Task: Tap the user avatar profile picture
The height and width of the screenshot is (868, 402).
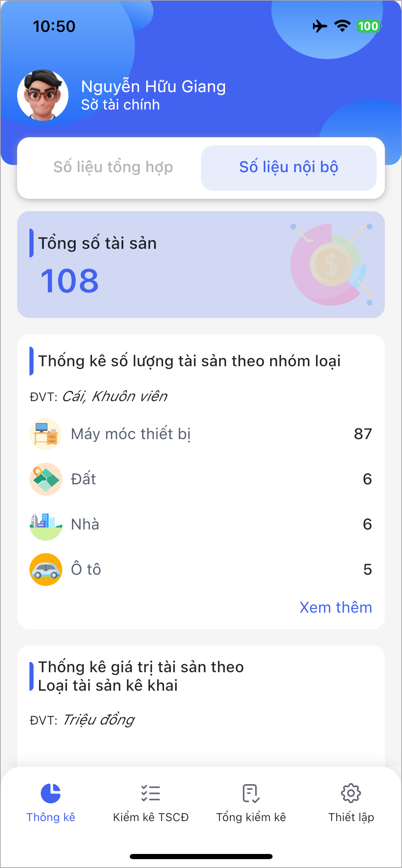Action: coord(43,95)
